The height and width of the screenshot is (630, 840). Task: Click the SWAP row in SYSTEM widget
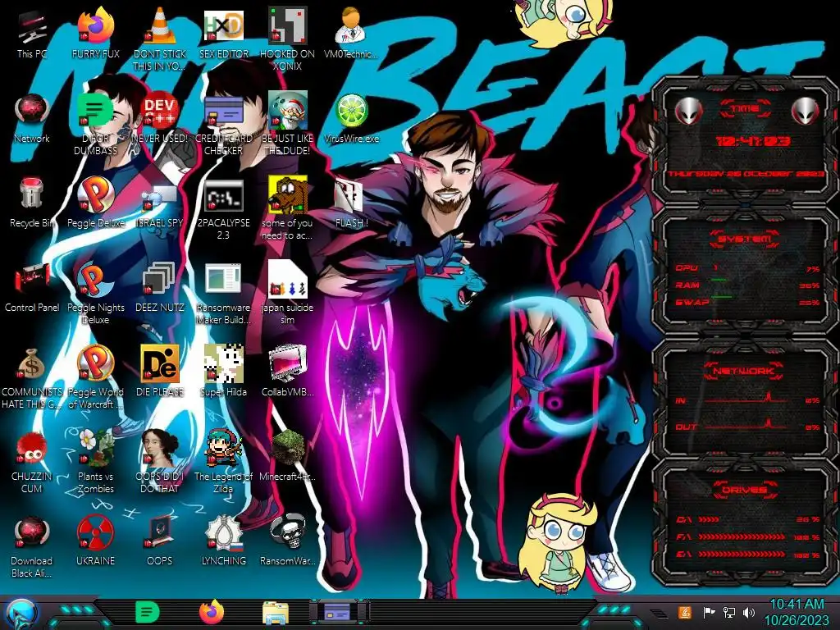747,302
